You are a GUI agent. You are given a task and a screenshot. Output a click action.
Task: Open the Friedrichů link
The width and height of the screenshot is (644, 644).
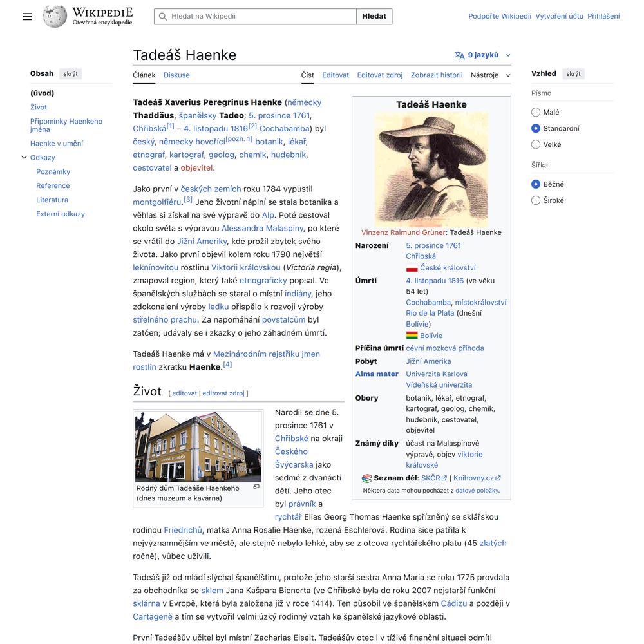(183, 530)
